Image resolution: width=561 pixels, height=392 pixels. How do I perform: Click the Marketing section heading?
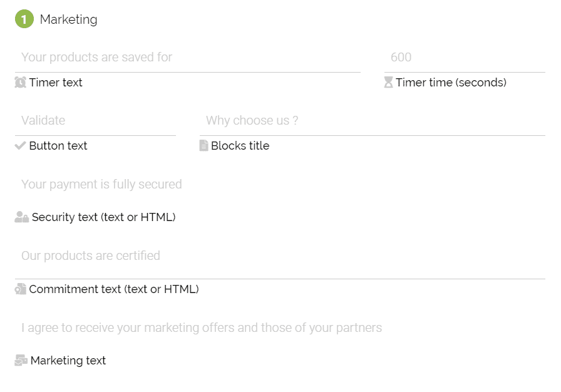tap(68, 19)
